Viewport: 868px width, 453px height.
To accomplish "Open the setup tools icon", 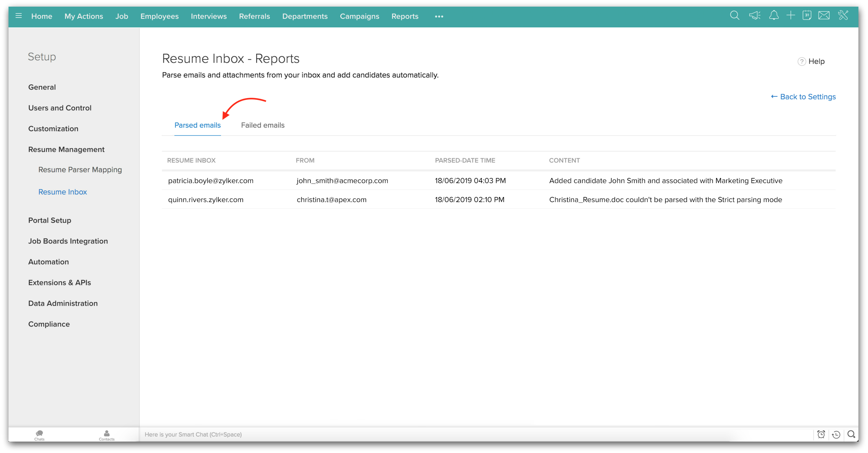I will click(x=843, y=15).
